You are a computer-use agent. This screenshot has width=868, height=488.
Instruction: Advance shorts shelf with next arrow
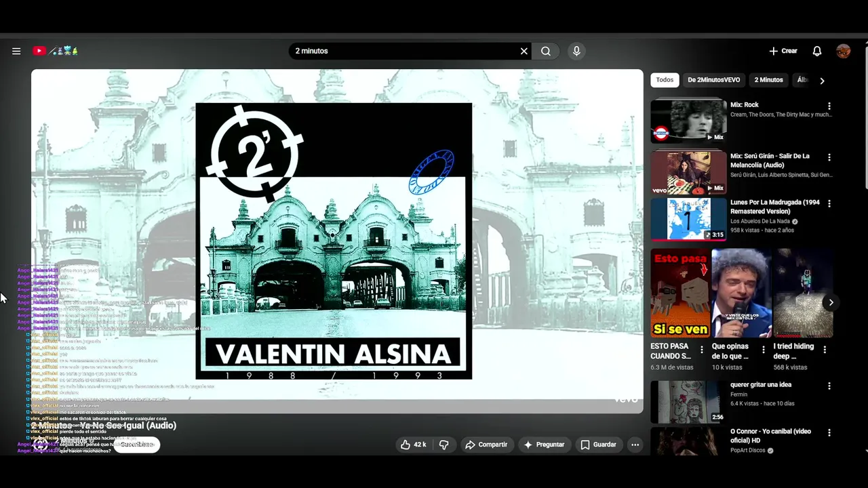(831, 302)
